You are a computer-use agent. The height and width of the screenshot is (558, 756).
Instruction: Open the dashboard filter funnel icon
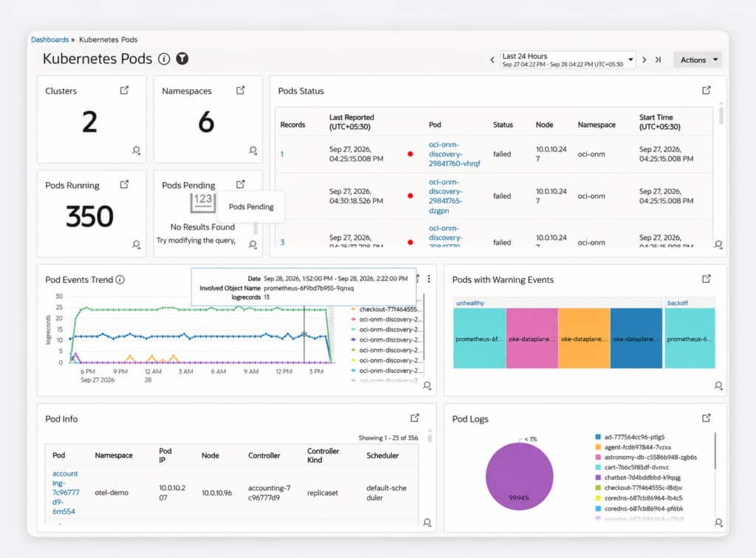(182, 59)
